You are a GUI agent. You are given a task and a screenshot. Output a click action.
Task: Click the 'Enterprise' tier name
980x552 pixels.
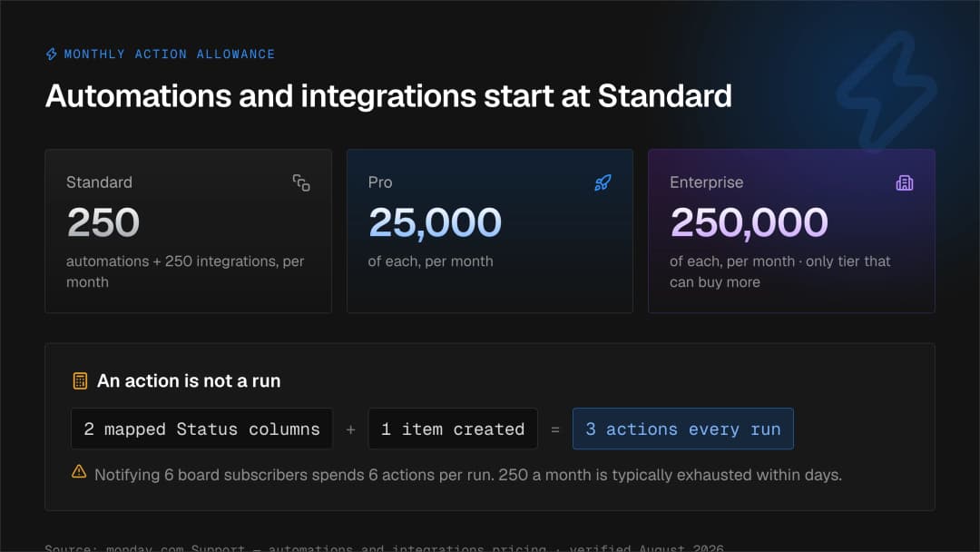point(706,182)
